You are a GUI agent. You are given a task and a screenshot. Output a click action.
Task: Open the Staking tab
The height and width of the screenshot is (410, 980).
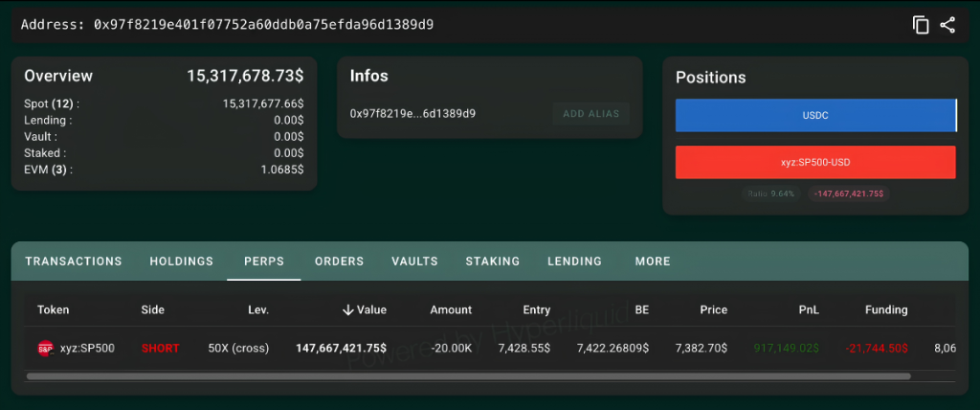click(493, 261)
